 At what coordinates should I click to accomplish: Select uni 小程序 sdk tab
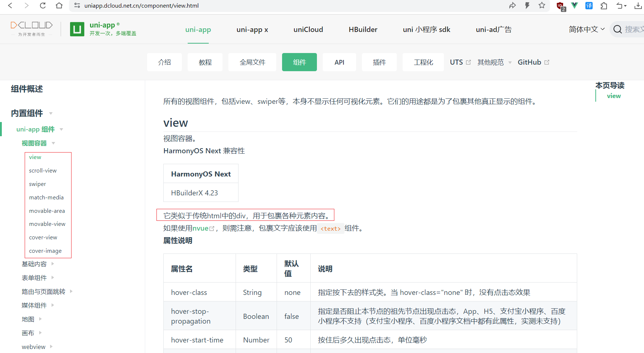point(427,29)
